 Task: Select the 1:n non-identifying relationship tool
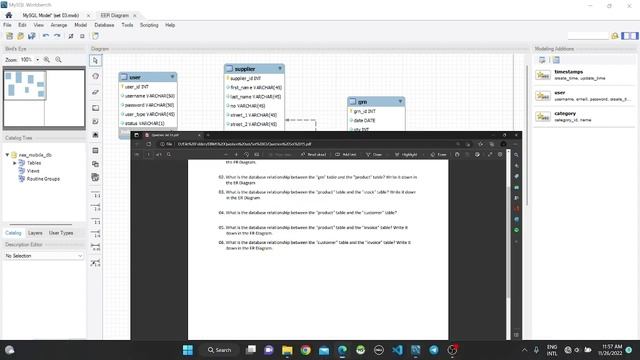point(96,207)
